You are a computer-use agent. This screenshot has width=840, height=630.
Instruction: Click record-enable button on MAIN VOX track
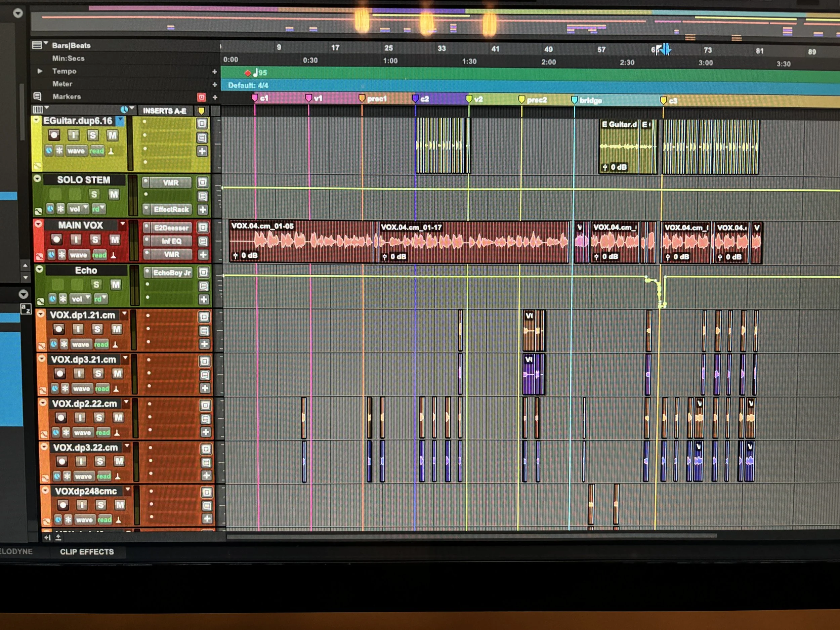pyautogui.click(x=56, y=240)
